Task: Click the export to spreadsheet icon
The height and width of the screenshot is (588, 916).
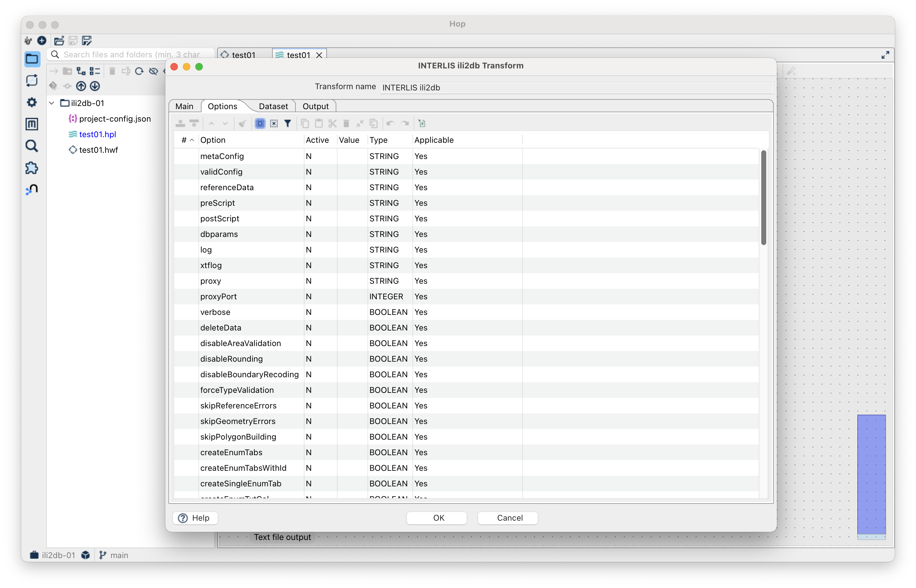Action: pos(422,123)
